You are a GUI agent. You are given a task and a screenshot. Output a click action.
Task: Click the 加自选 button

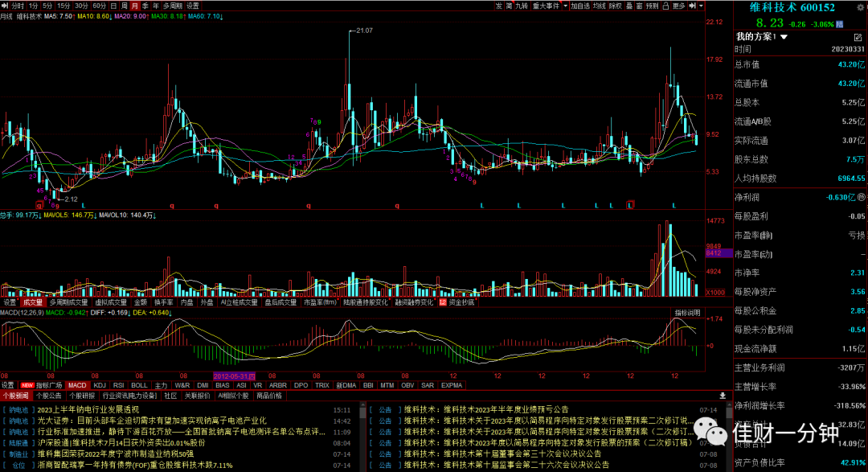pyautogui.click(x=580, y=6)
